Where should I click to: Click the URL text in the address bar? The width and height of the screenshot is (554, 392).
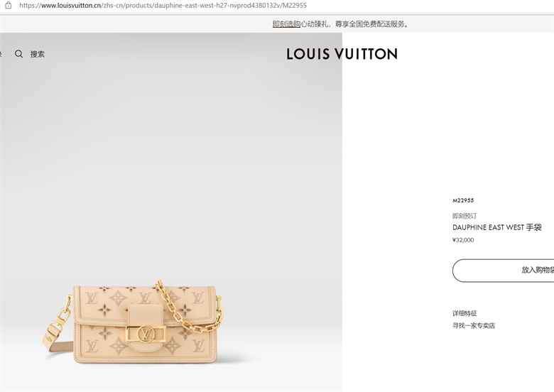pos(163,5)
